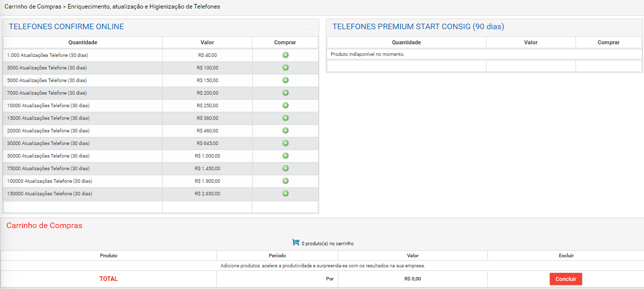Click plus icon for R$ 150,00 package
This screenshot has width=644, height=289.
tap(285, 80)
